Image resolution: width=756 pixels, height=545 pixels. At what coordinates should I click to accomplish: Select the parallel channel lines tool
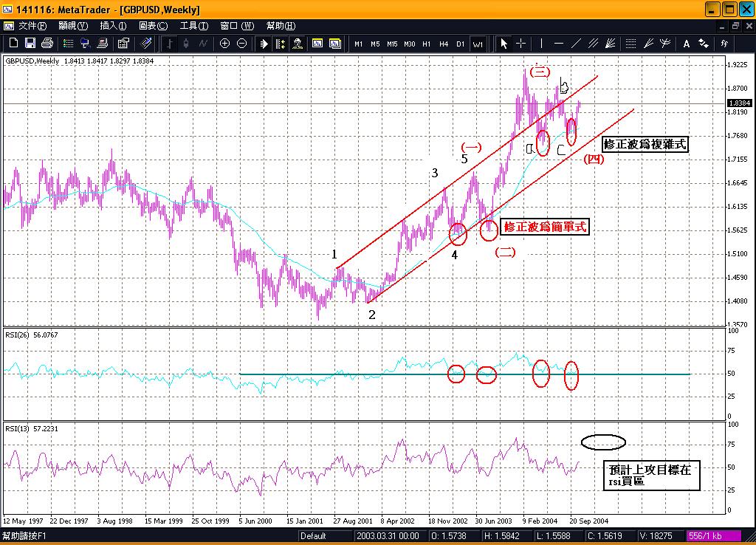(x=593, y=44)
